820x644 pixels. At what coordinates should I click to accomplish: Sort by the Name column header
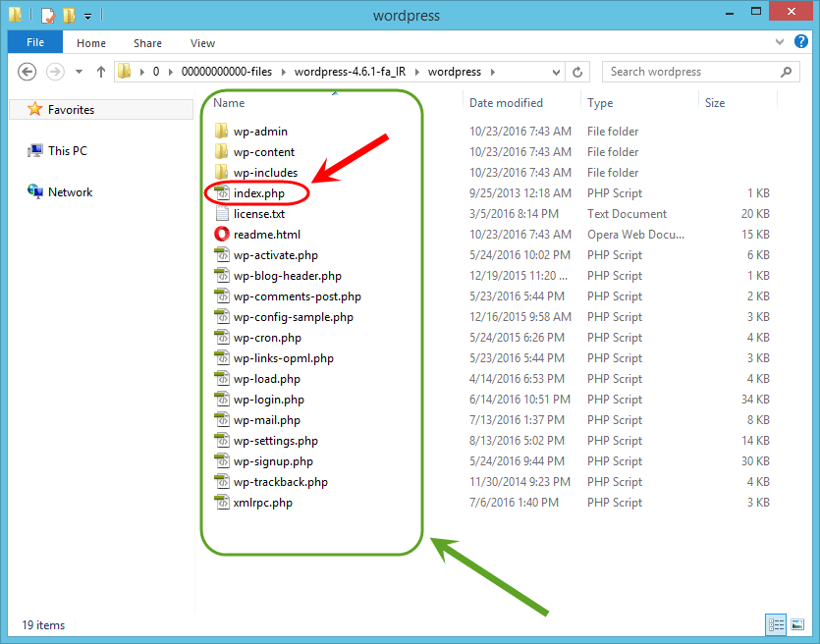click(x=229, y=103)
